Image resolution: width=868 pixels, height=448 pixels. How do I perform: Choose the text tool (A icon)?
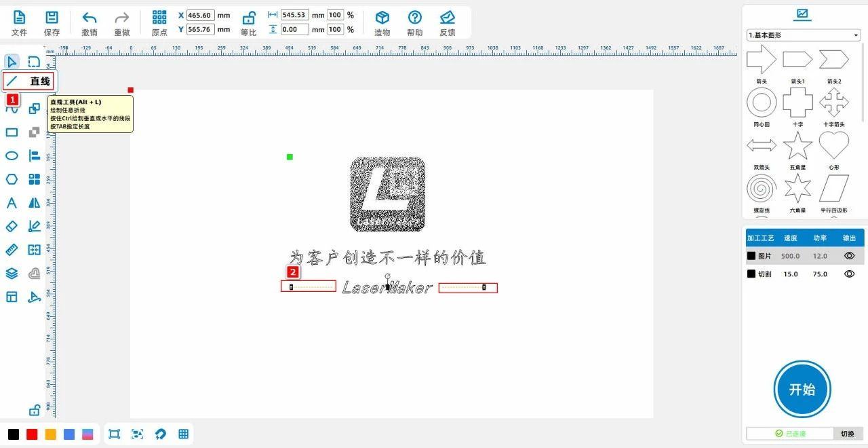[x=12, y=203]
